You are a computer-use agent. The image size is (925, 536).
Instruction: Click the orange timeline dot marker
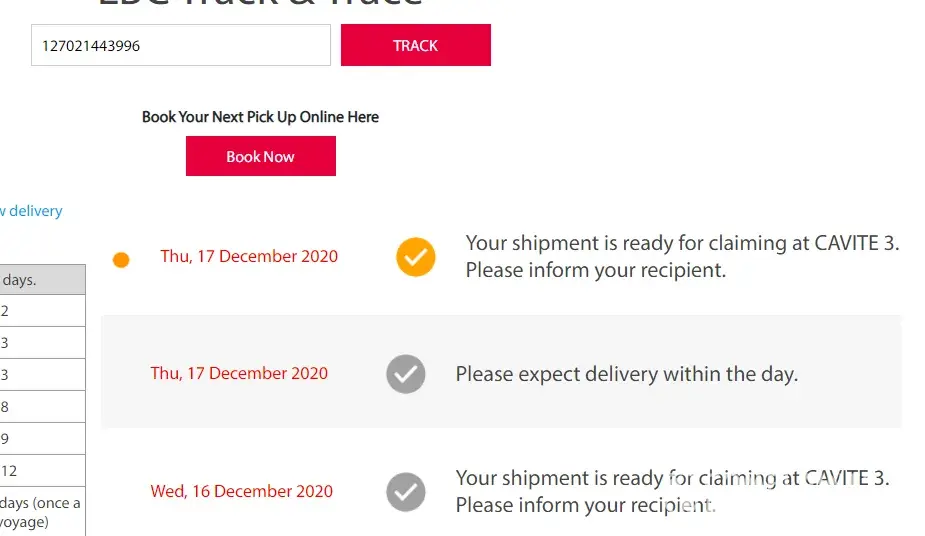121,261
